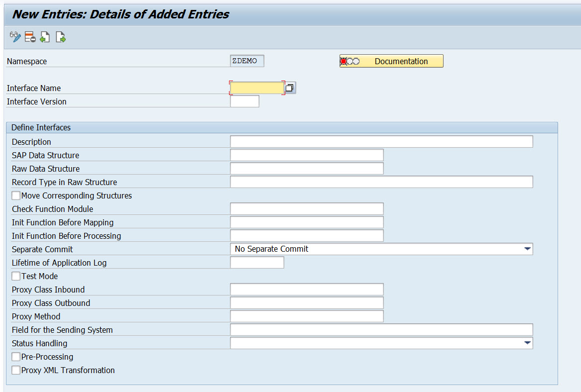Click the New Entries title bar
Screen dimensions: 581x392
tap(119, 14)
